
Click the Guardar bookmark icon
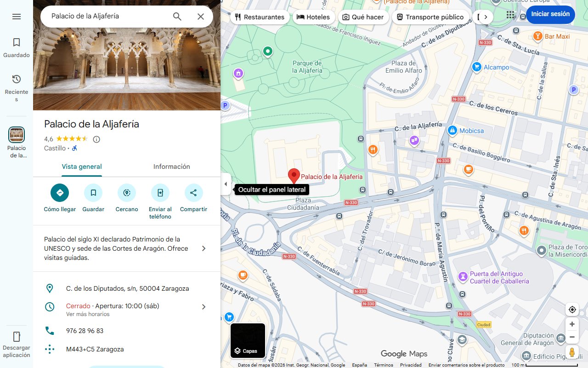[93, 193]
